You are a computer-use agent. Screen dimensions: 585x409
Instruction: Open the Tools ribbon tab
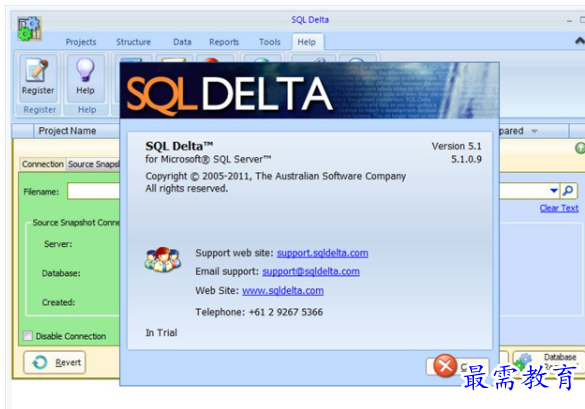[x=269, y=42]
